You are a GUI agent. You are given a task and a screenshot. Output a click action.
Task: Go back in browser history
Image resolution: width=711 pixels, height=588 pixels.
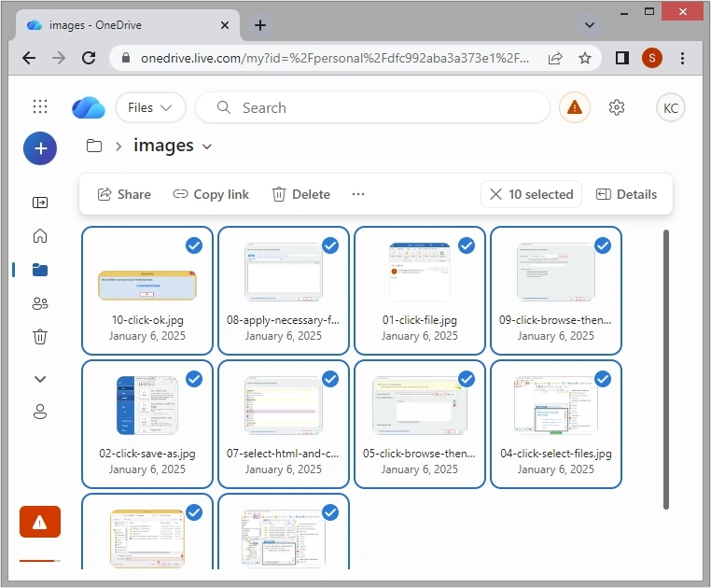(x=29, y=58)
